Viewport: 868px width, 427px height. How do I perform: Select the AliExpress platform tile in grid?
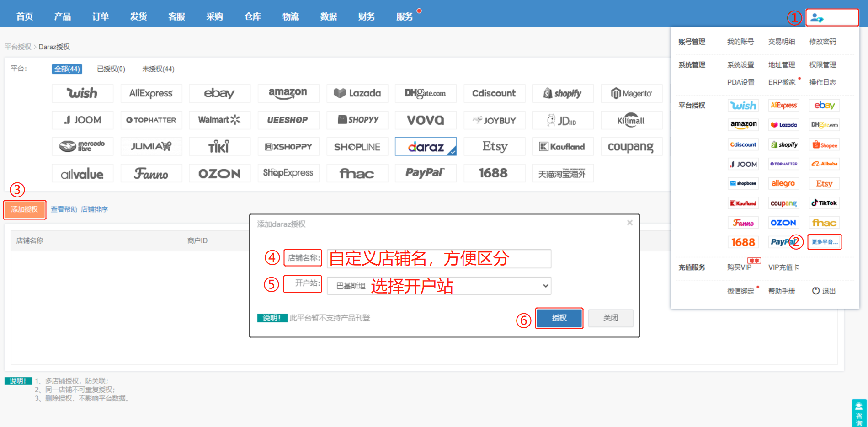151,93
